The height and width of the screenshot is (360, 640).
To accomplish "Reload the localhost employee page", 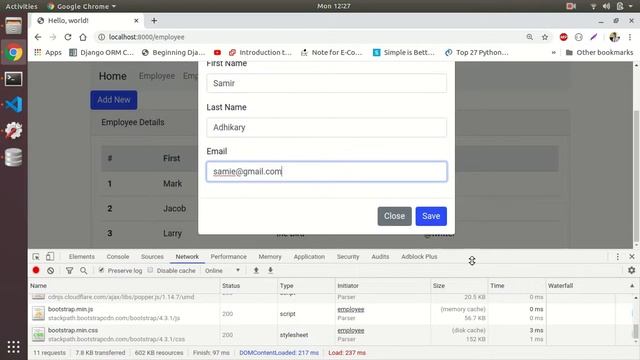I will click(68, 37).
